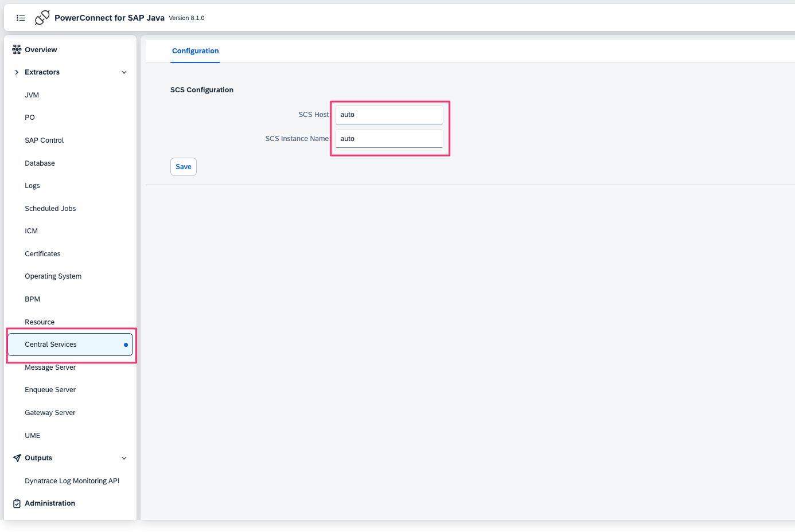Switch to the Configuration tab
This screenshot has width=795, height=532.
[195, 51]
